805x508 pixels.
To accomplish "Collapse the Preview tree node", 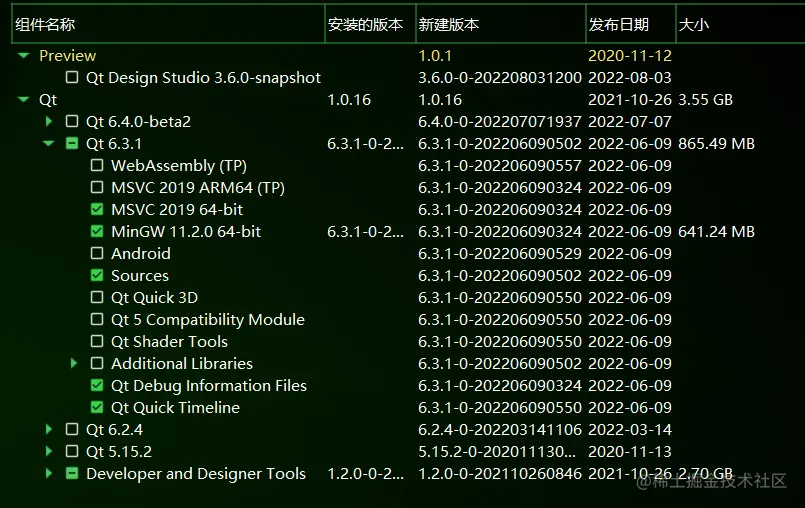I will point(24,55).
